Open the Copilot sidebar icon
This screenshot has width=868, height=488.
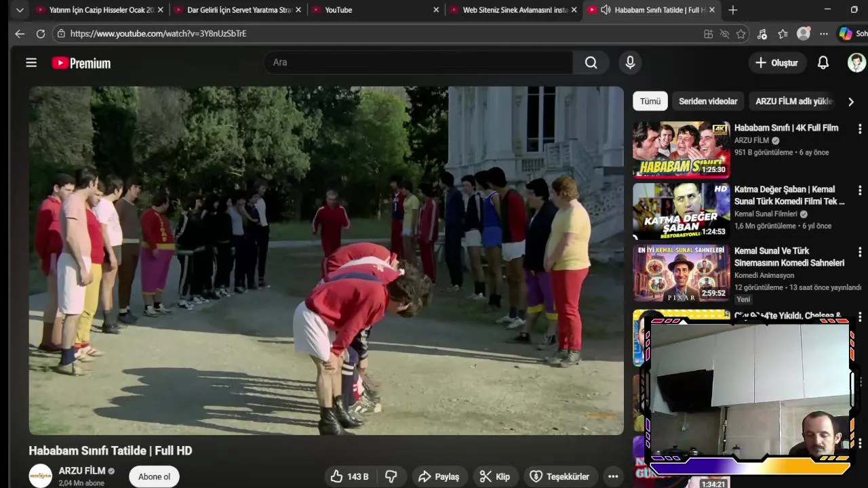coord(845,33)
